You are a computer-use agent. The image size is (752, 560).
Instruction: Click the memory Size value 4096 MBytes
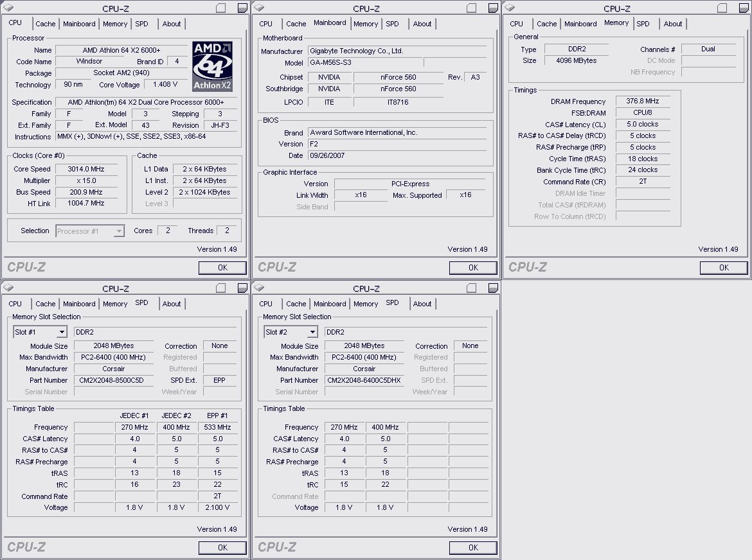tap(577, 61)
